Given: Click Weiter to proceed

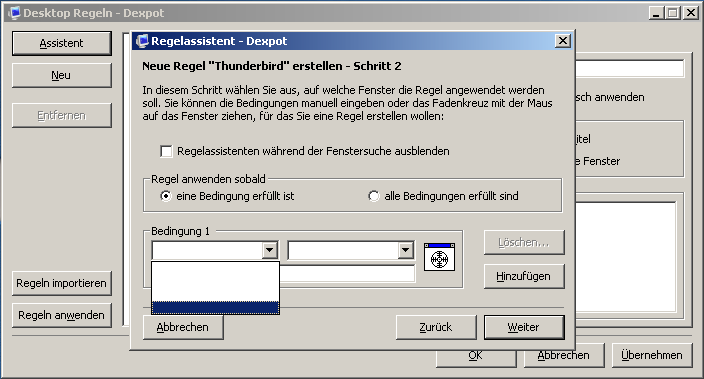Looking at the screenshot, I should (524, 327).
